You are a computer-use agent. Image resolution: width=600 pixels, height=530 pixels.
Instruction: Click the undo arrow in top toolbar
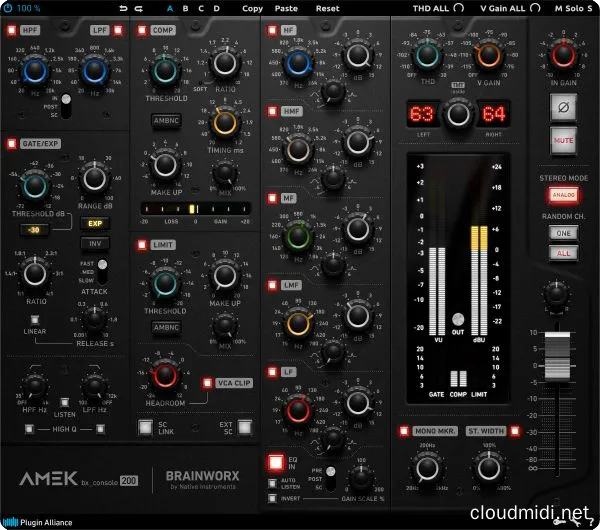(x=123, y=8)
